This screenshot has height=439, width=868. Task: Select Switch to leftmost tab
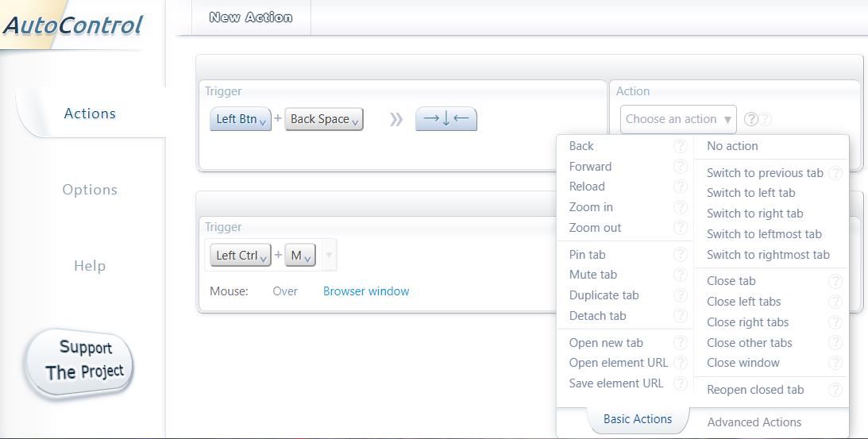764,234
